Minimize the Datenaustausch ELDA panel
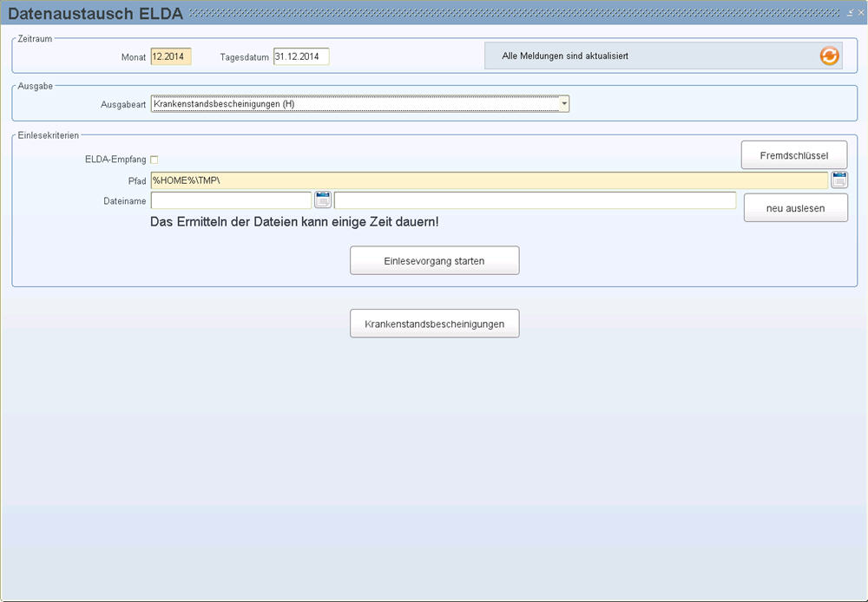Screen dimensions: 868x602 tap(851, 12)
